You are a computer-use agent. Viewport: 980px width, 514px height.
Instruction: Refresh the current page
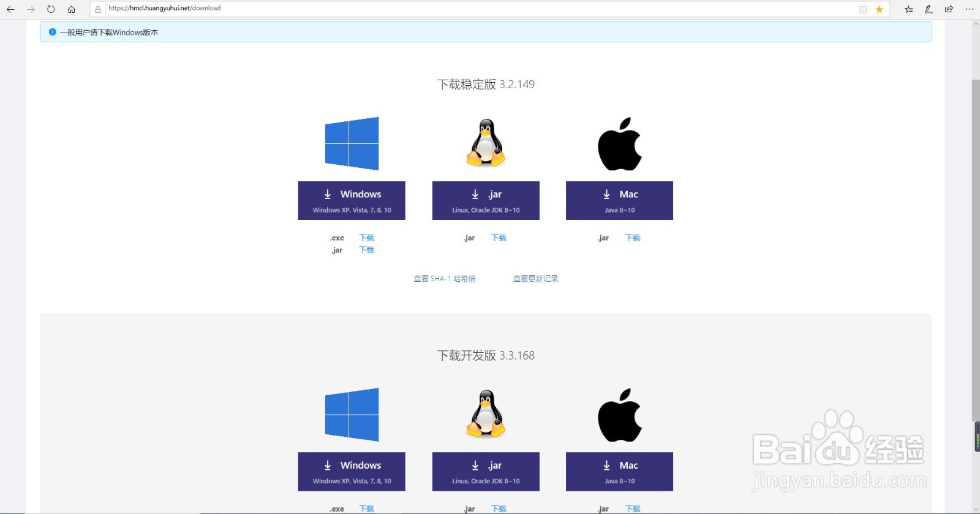point(51,9)
